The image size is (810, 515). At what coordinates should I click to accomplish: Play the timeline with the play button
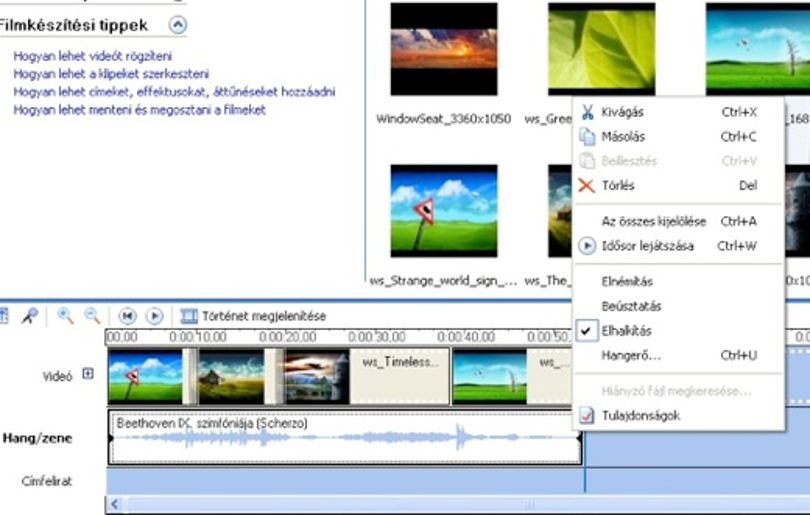(x=154, y=316)
